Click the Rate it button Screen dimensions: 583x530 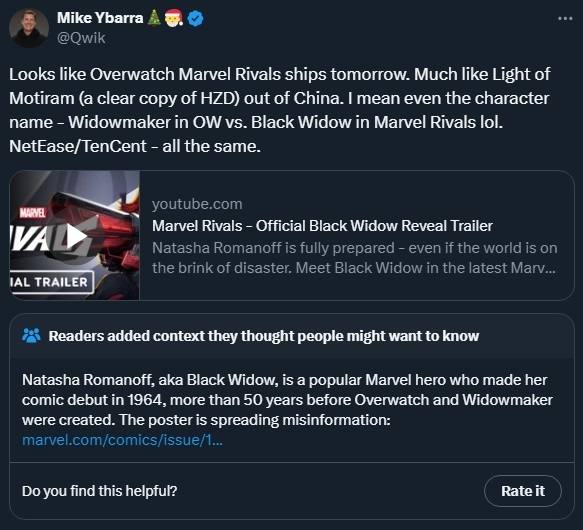tap(523, 491)
